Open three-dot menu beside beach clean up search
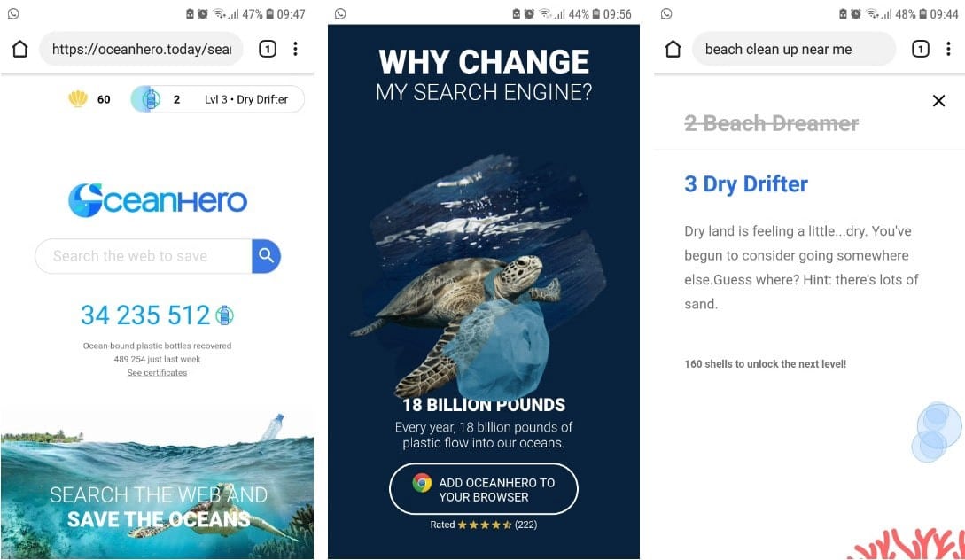Image resolution: width=965 pixels, height=560 pixels. [x=948, y=49]
